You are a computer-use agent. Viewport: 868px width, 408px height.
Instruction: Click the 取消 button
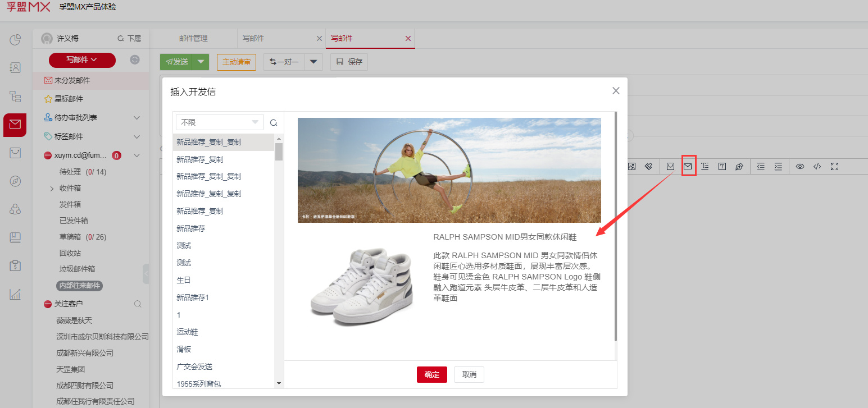coord(469,374)
